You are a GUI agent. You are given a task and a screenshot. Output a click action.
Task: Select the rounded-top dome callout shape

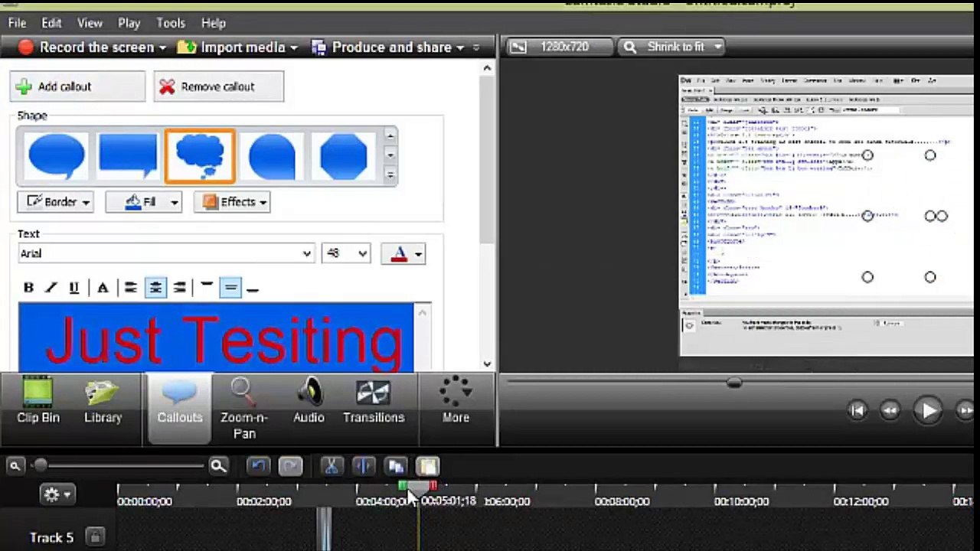click(x=272, y=157)
